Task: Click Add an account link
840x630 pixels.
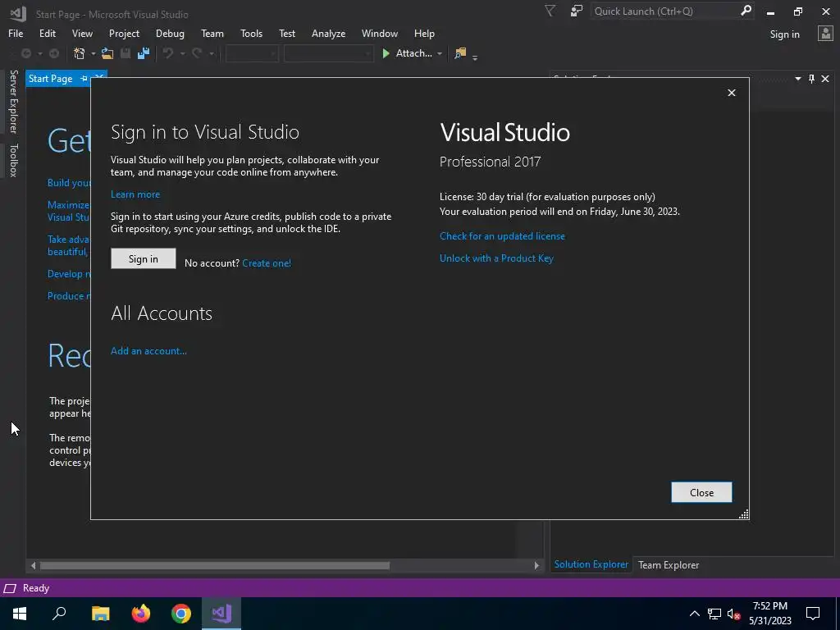Action: (148, 351)
